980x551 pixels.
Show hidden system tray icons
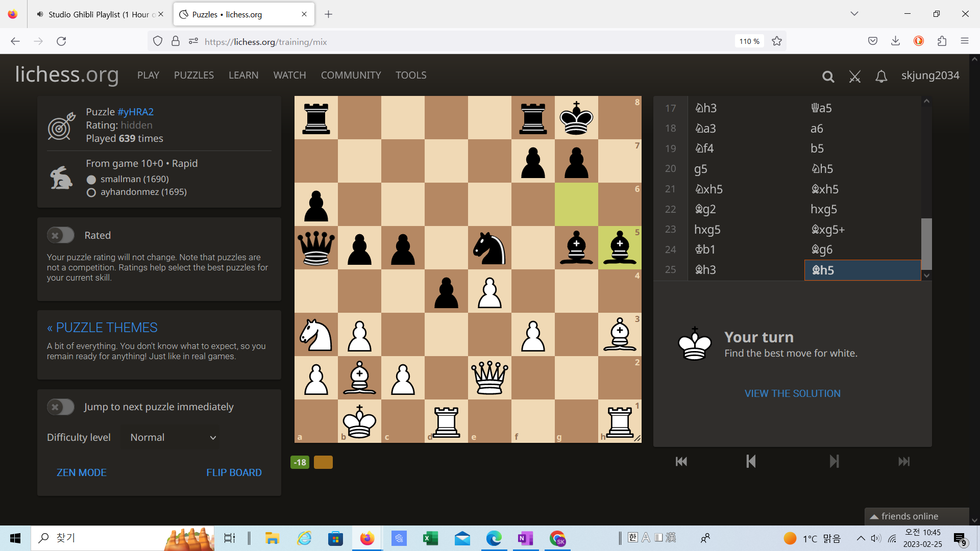861,538
